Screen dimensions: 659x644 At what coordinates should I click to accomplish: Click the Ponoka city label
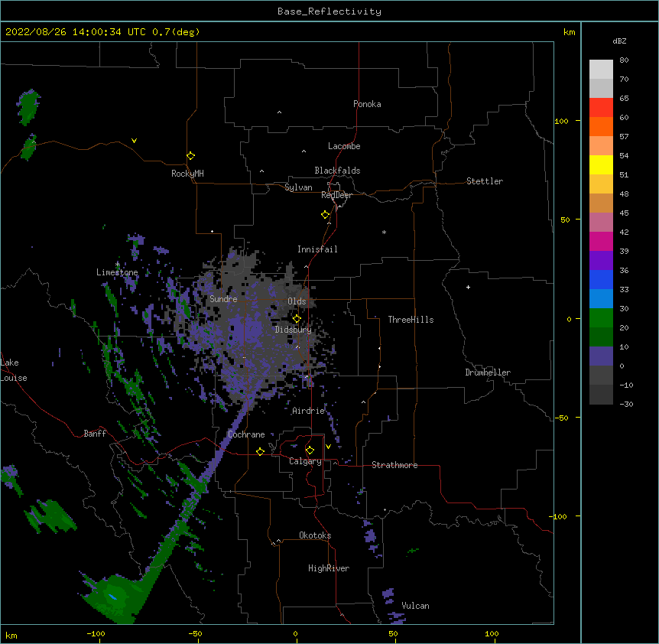tap(367, 104)
